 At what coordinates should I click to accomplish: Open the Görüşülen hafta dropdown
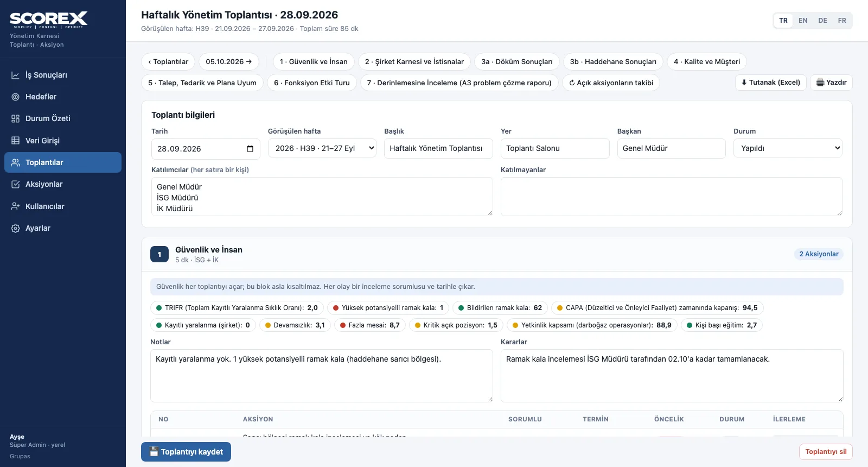point(322,148)
